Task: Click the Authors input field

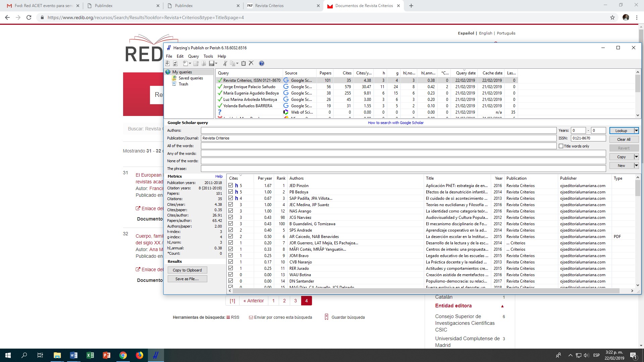Action: [378, 130]
